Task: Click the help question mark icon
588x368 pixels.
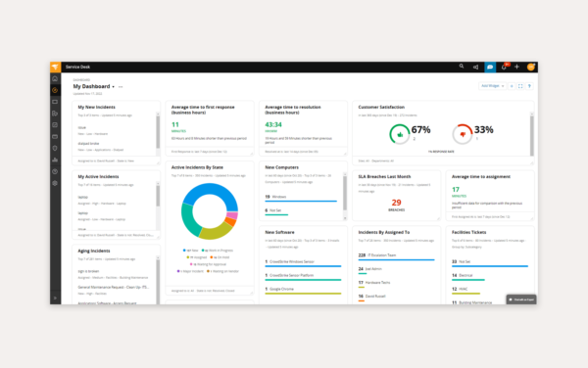Action: click(x=529, y=86)
